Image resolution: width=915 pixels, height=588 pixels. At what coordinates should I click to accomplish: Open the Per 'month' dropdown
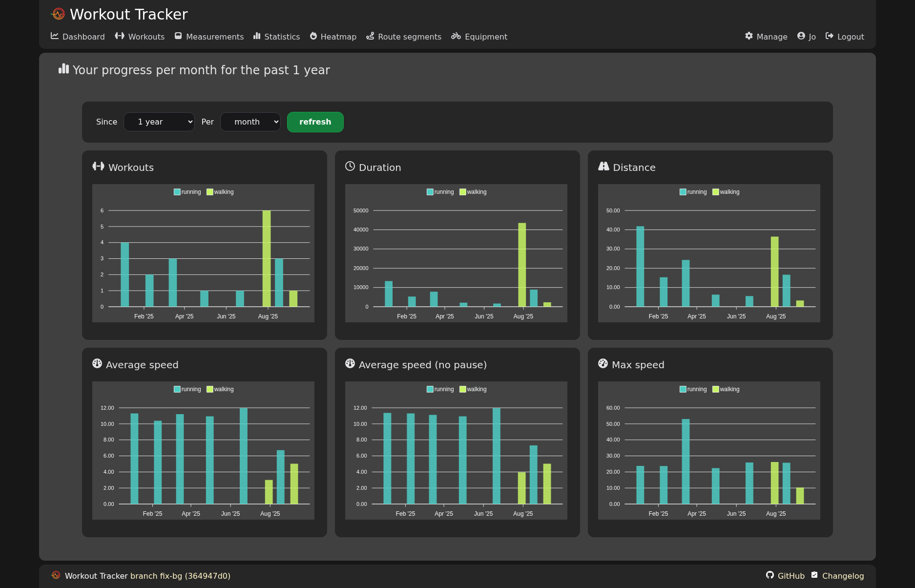click(x=250, y=122)
